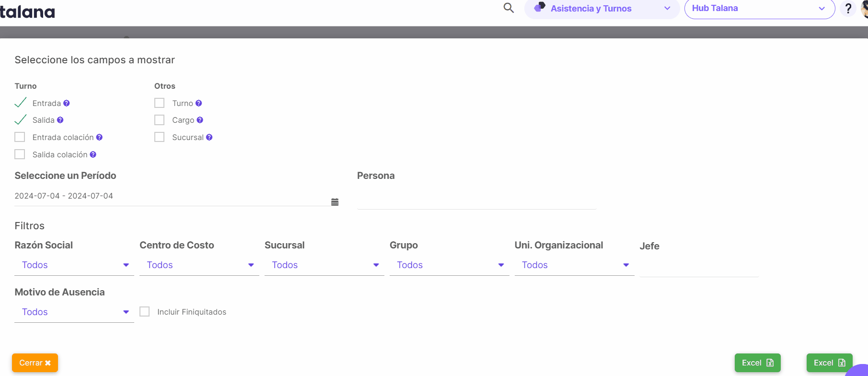This screenshot has width=868, height=376.
Task: Click the Incluir Finiquitados label
Action: point(192,312)
